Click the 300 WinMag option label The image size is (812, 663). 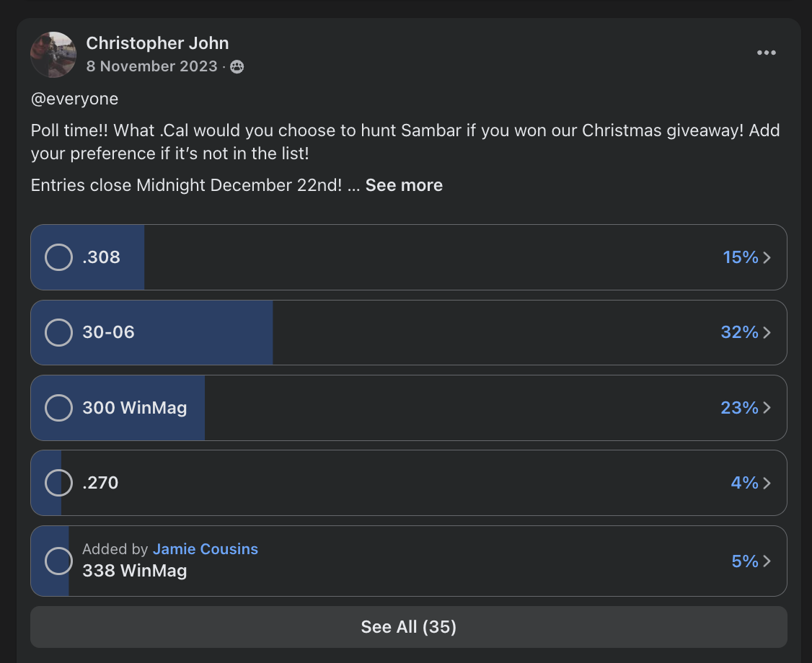click(135, 408)
